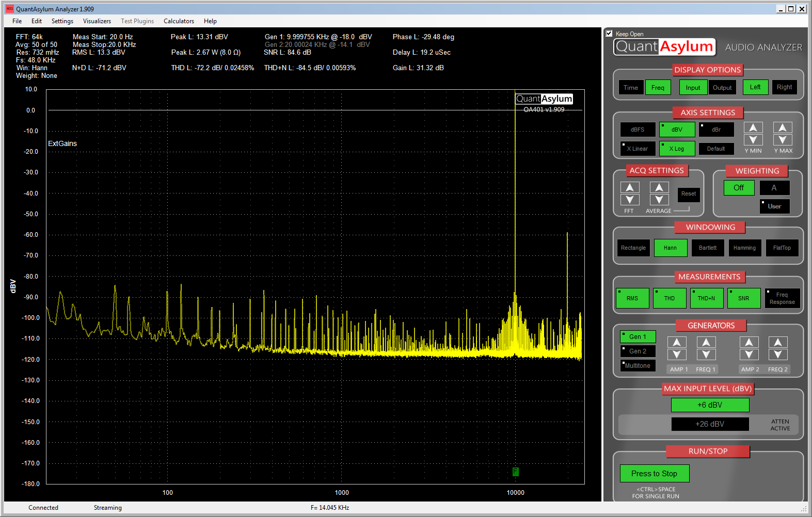Open the Help menu

[x=210, y=21]
